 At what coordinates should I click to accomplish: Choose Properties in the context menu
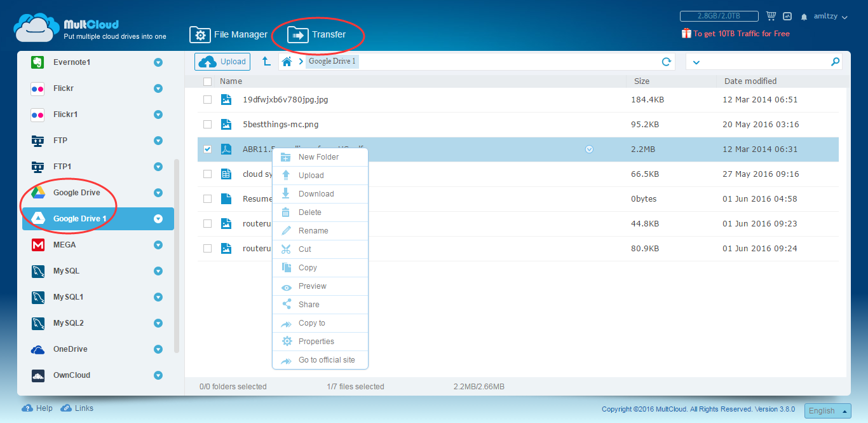(x=320, y=342)
